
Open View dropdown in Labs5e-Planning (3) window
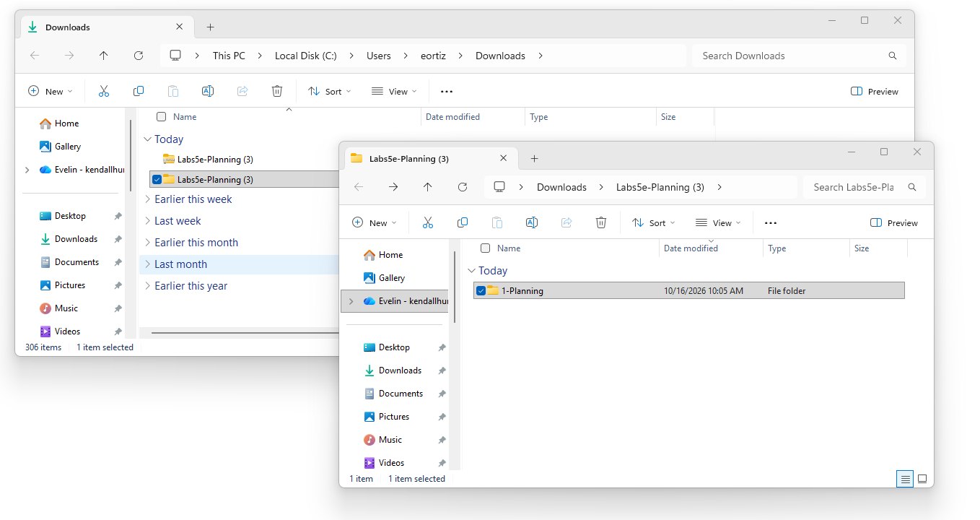717,223
